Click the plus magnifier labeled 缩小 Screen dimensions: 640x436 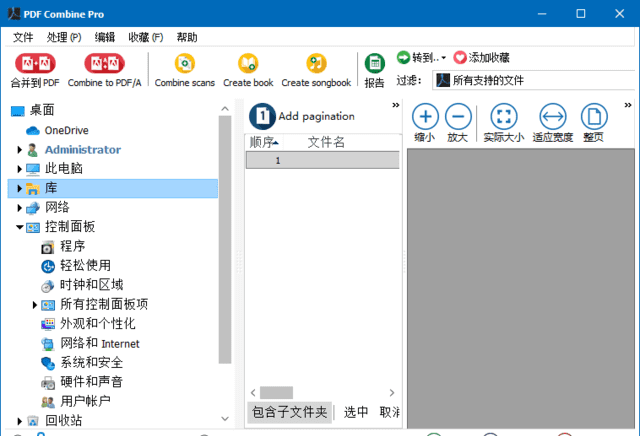point(425,117)
